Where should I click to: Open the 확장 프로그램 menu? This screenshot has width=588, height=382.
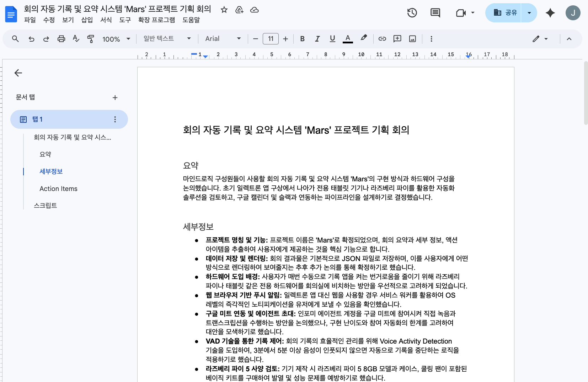pyautogui.click(x=156, y=20)
